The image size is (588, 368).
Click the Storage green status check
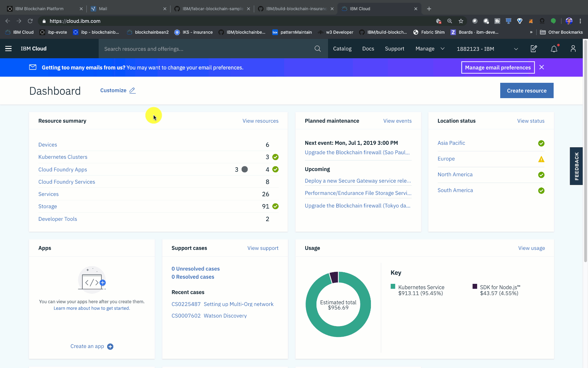(276, 206)
